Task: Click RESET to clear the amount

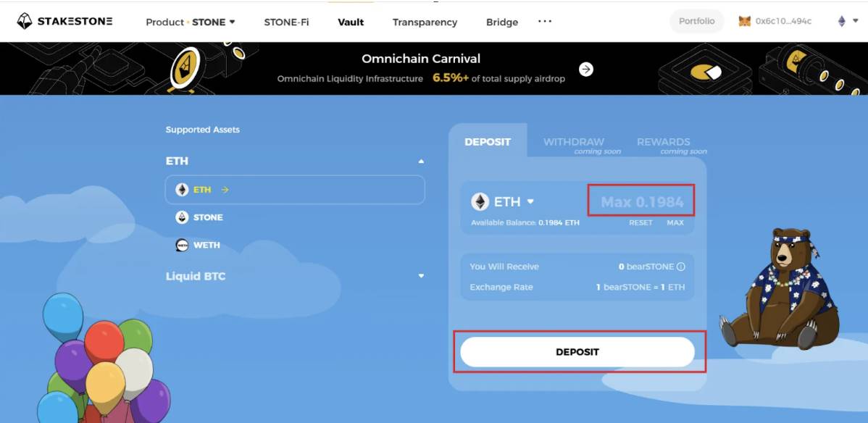Action: (x=640, y=222)
